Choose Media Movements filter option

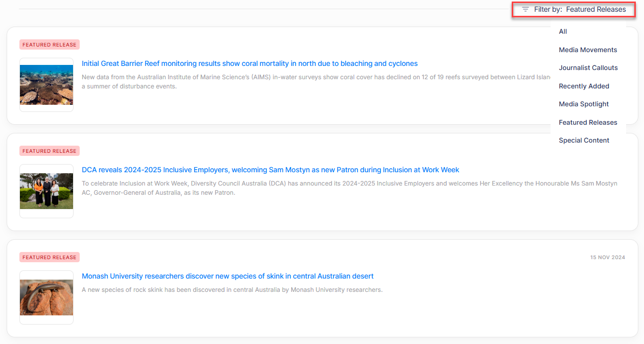point(588,50)
